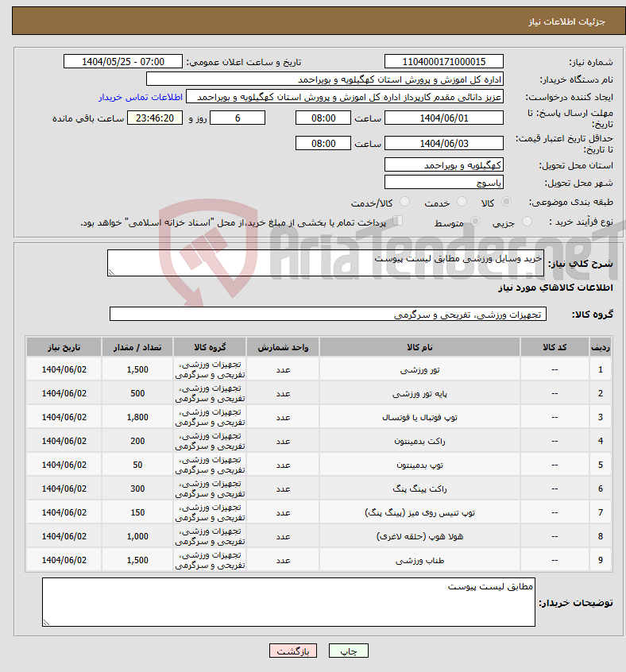Click the request creator name field

pos(345,97)
